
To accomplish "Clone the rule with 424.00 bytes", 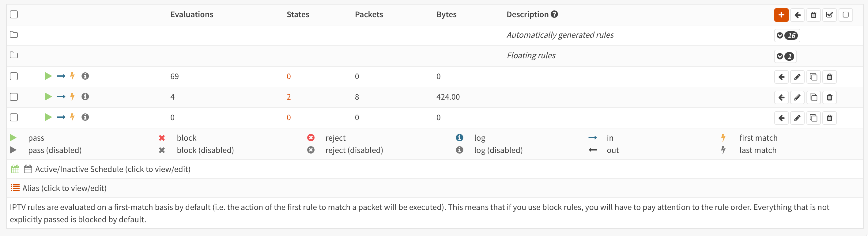I will tap(813, 97).
